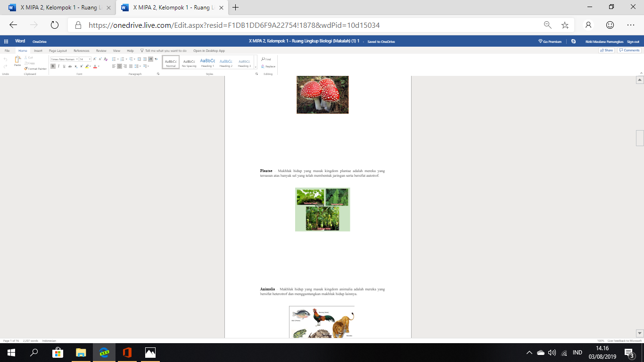644x362 pixels.
Task: Open the Replace tool
Action: coord(268,66)
